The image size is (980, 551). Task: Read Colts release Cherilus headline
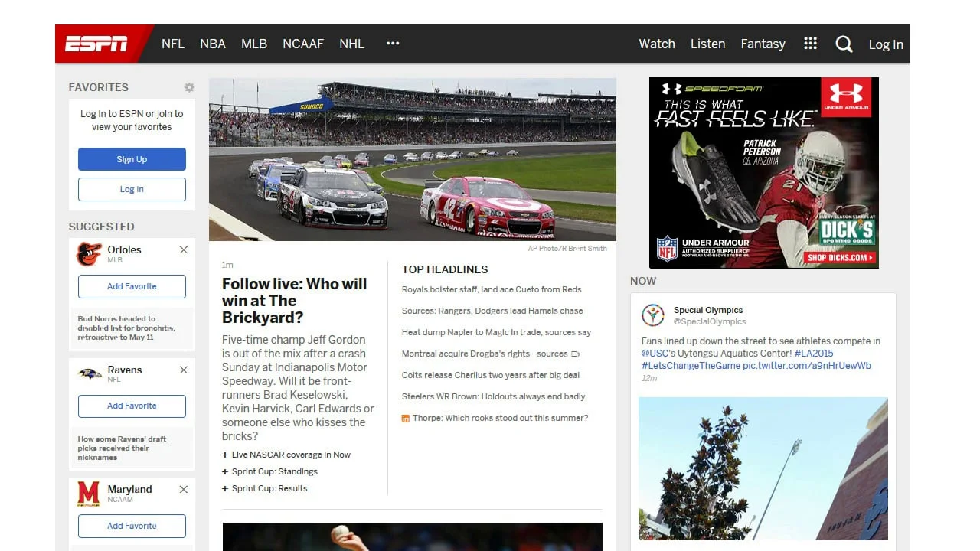tap(491, 375)
